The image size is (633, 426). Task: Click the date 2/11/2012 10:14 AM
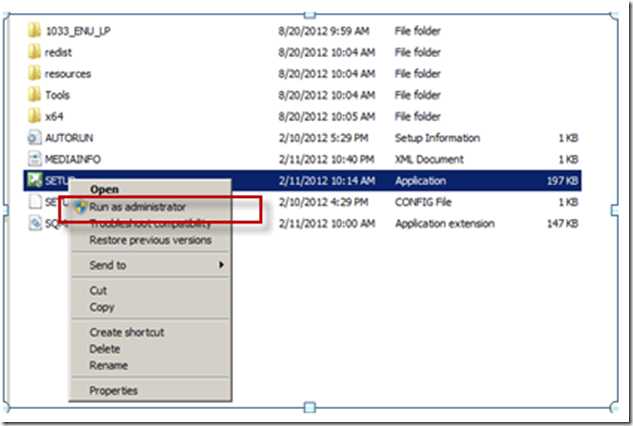click(x=327, y=181)
